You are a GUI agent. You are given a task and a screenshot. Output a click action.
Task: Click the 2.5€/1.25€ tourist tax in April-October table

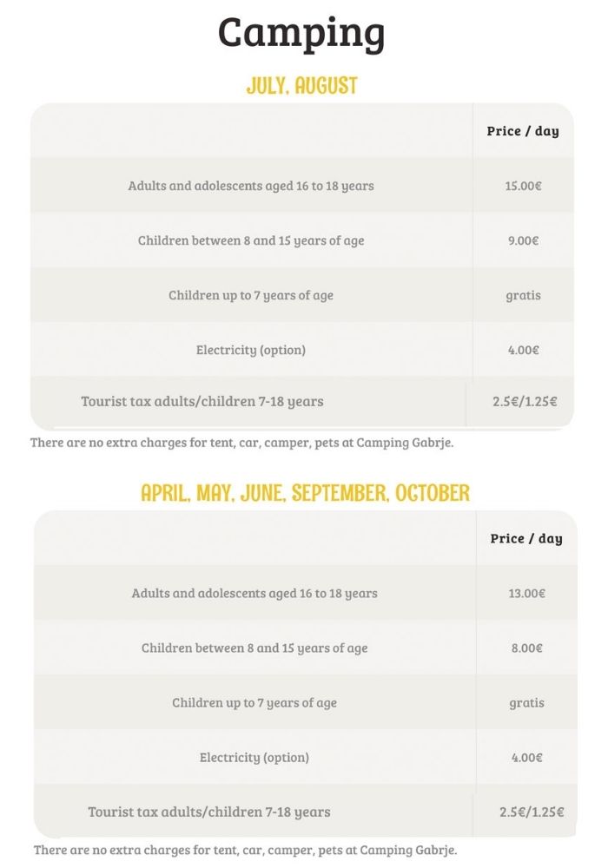(x=532, y=812)
